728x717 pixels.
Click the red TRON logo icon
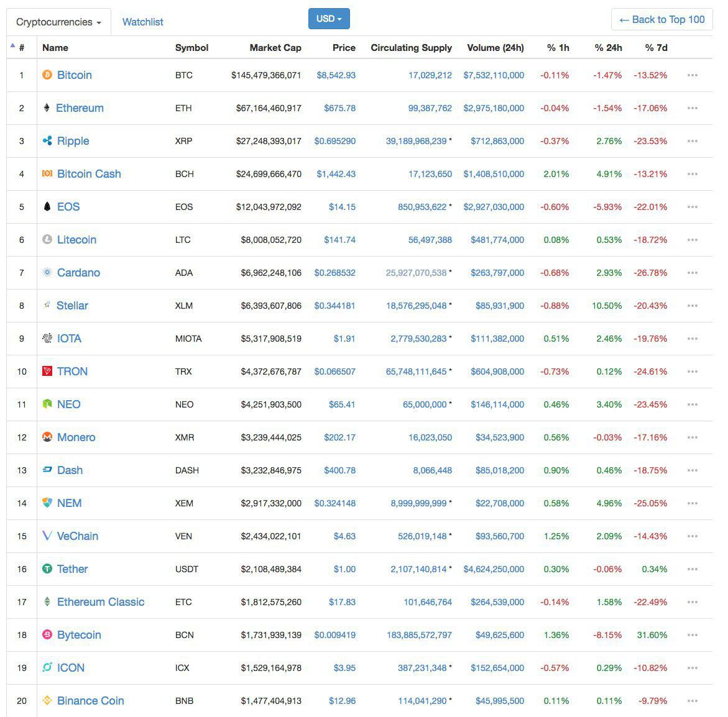[x=47, y=372]
